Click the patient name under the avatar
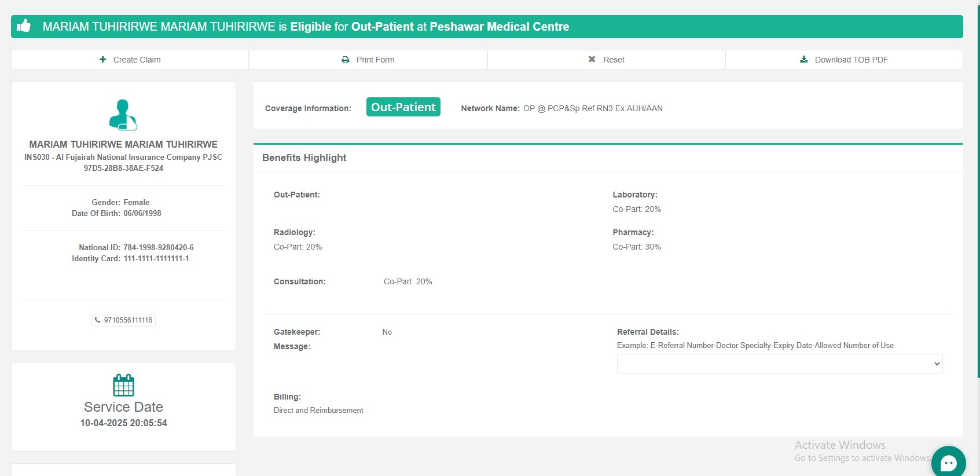The height and width of the screenshot is (476, 980). 123,144
